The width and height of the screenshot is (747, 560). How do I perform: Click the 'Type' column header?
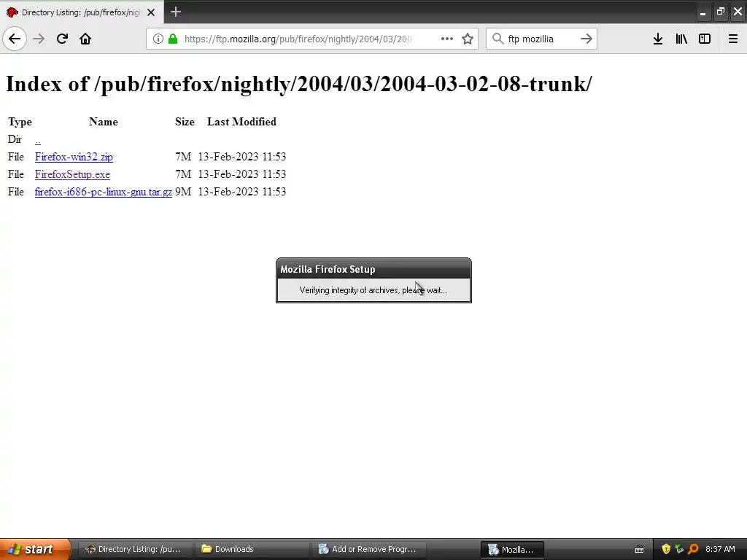pyautogui.click(x=20, y=122)
